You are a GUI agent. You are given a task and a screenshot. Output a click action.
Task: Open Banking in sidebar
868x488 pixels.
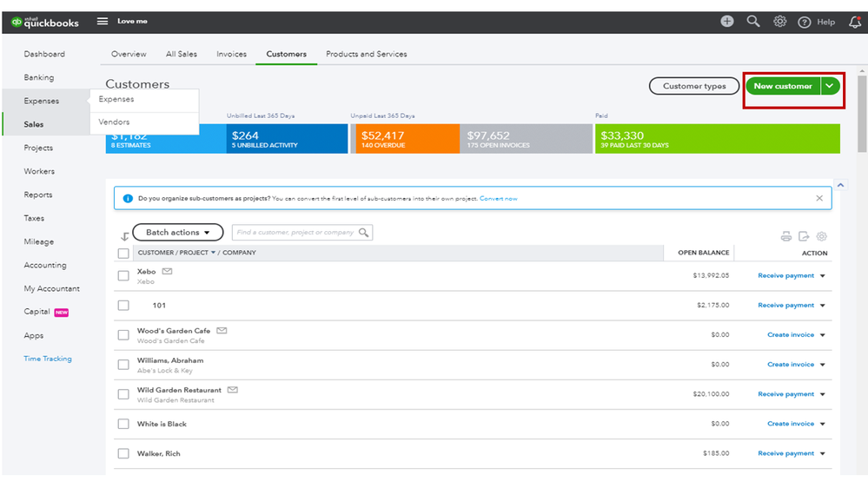coord(39,77)
